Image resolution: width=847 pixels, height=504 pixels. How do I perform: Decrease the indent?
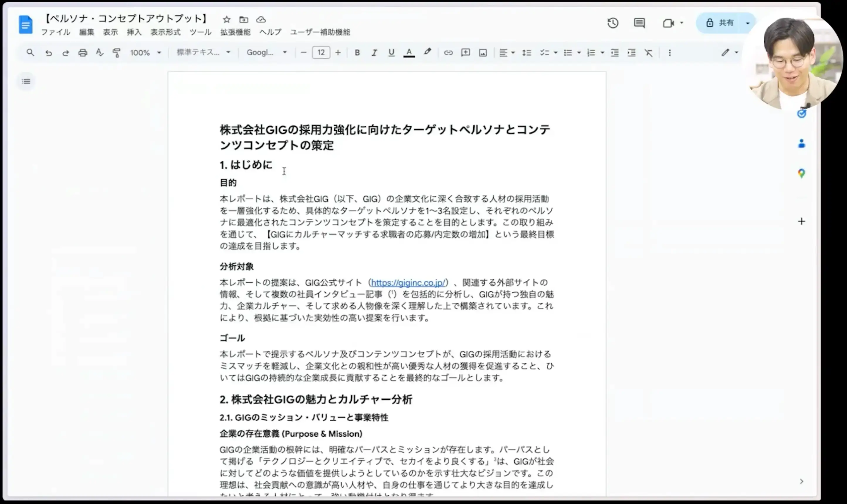tap(614, 53)
